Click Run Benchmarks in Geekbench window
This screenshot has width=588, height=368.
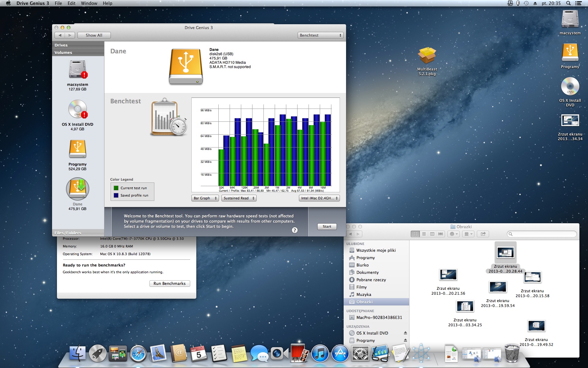coord(170,283)
